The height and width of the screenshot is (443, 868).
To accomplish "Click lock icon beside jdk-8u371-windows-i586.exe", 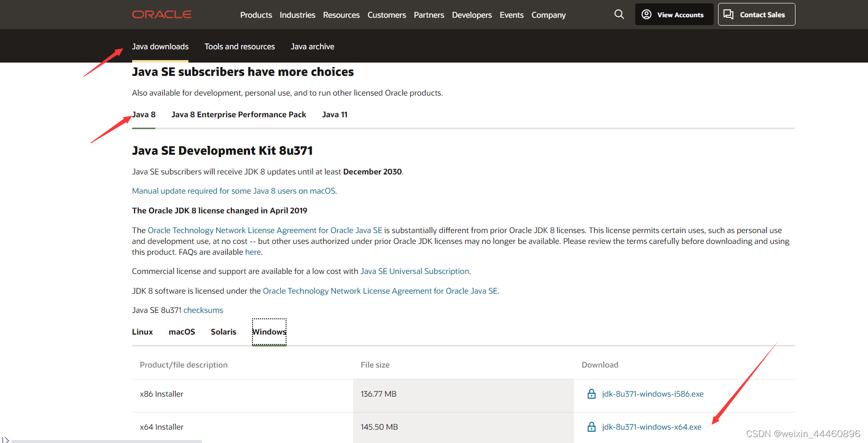I will (591, 394).
